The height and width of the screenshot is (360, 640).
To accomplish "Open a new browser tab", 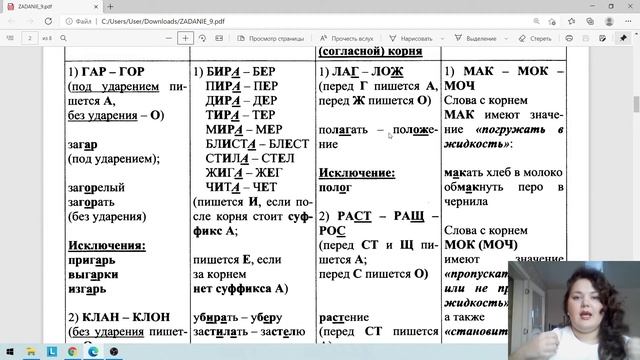I will [110, 7].
